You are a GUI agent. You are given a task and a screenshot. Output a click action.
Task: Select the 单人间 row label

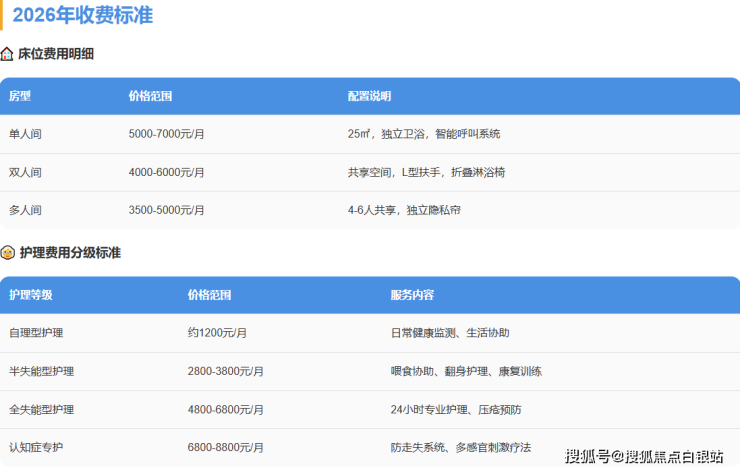[25, 134]
